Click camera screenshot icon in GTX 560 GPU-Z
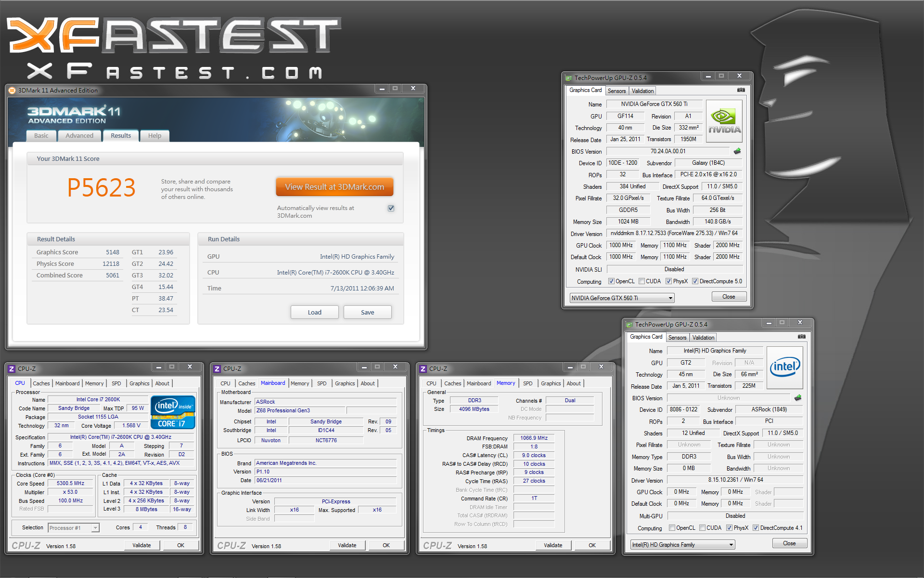 [x=741, y=90]
